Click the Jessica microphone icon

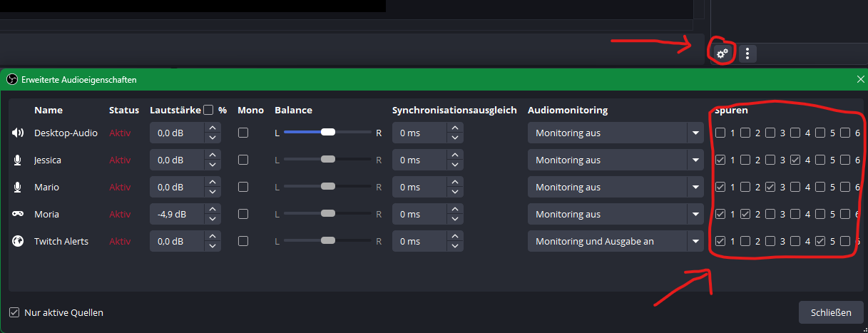tap(18, 160)
